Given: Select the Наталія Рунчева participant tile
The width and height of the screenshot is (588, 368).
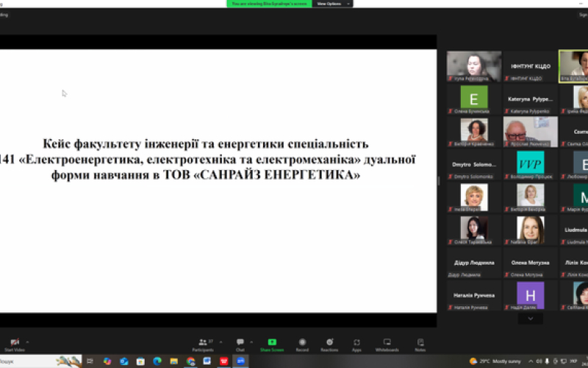Looking at the screenshot, I should (474, 295).
